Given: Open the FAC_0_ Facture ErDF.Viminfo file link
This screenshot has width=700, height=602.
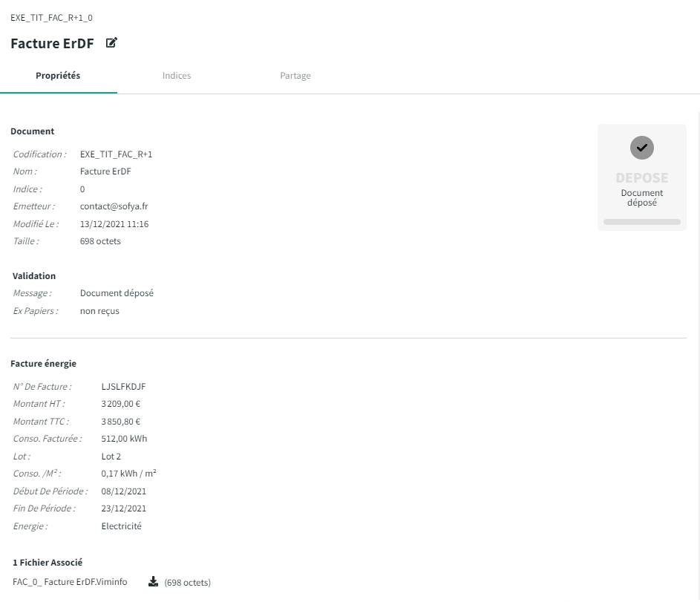Looking at the screenshot, I should [x=76, y=582].
